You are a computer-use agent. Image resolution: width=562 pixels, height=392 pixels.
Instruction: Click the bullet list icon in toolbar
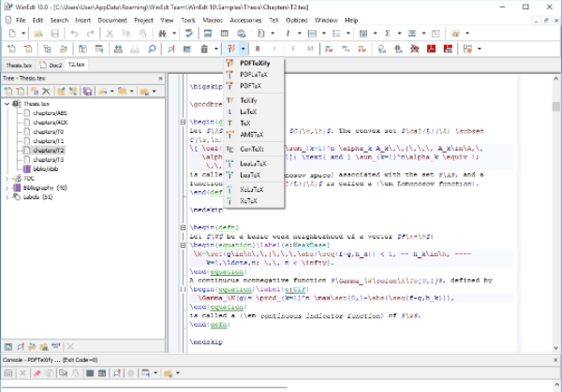point(336,34)
